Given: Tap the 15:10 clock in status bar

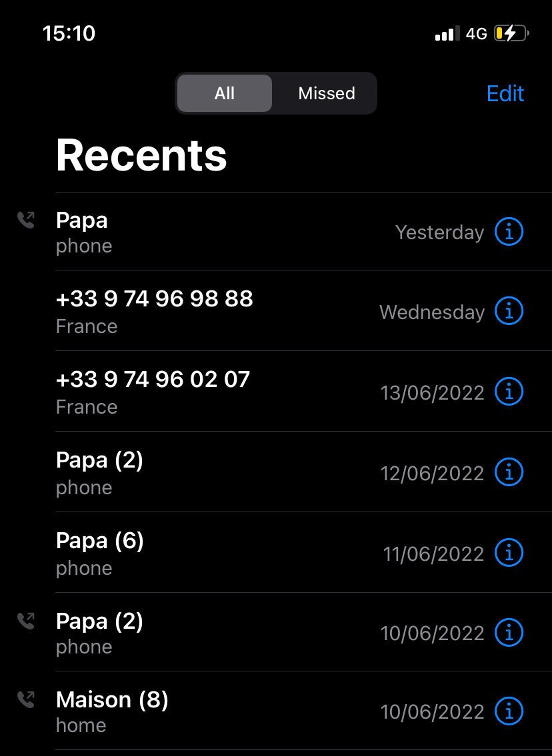Looking at the screenshot, I should pyautogui.click(x=69, y=33).
